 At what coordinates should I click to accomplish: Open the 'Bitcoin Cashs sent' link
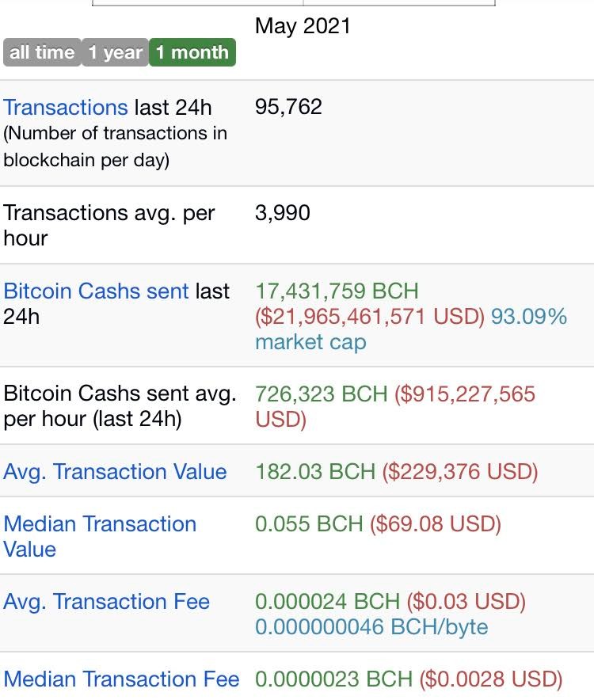coord(96,291)
